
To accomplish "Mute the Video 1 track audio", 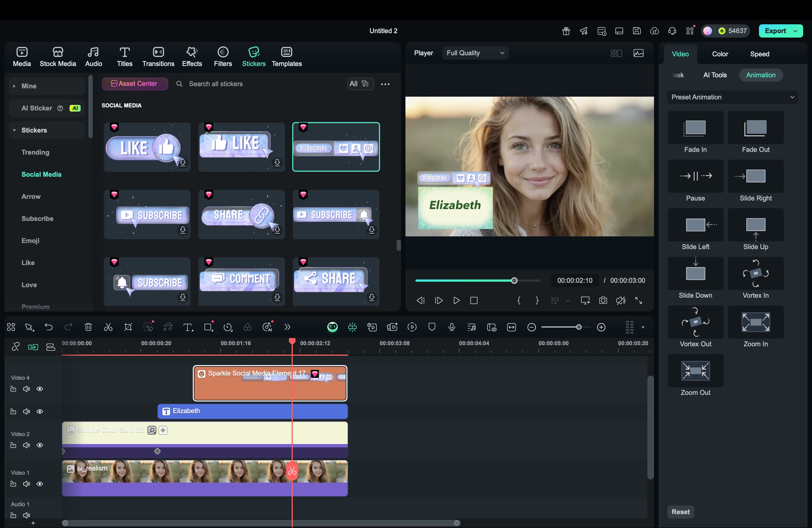I will (26, 484).
